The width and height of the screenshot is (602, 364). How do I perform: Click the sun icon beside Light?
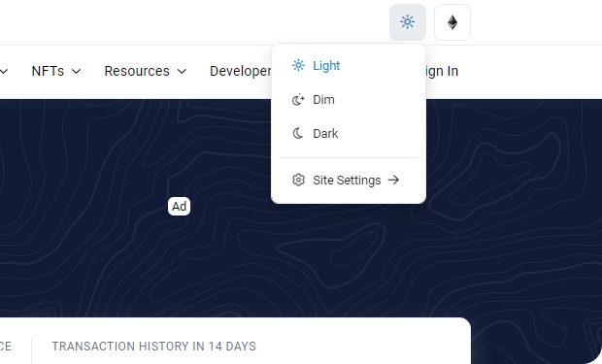point(298,66)
